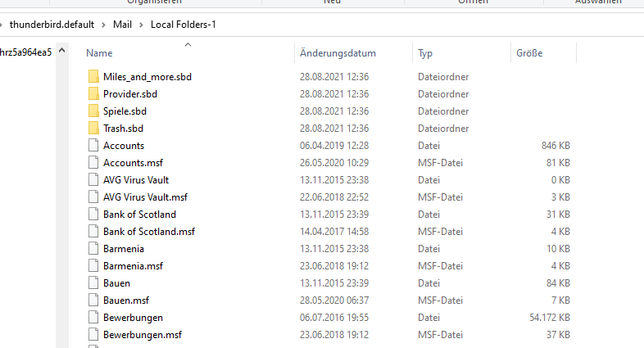Click the 54.172 KB size cell
This screenshot has height=348, width=644.
[x=550, y=318]
